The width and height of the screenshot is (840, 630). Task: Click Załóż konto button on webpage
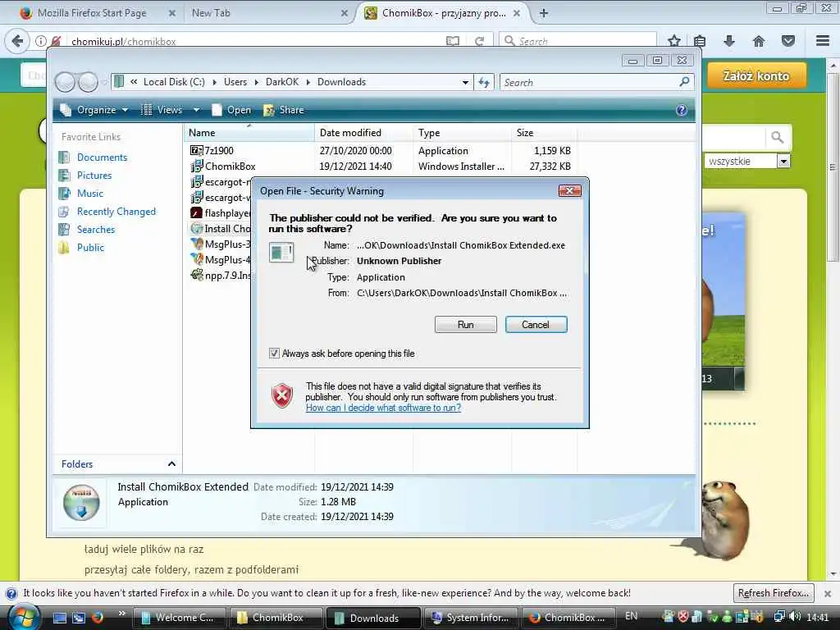coord(756,75)
